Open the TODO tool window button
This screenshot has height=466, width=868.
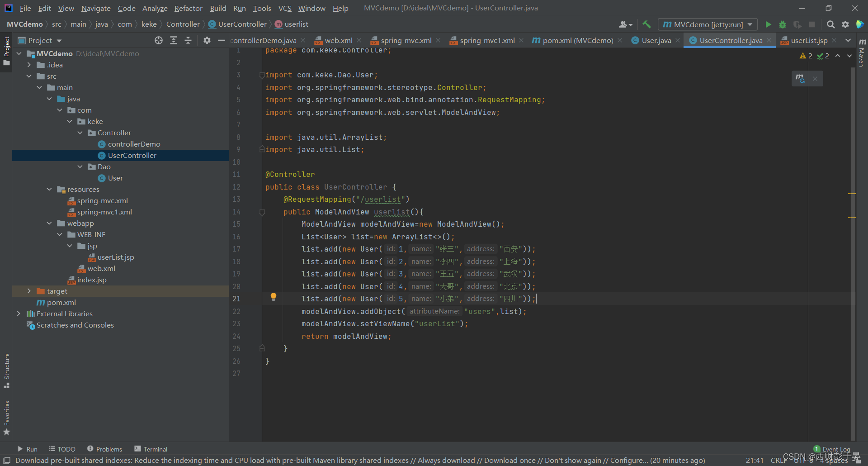[x=62, y=449]
